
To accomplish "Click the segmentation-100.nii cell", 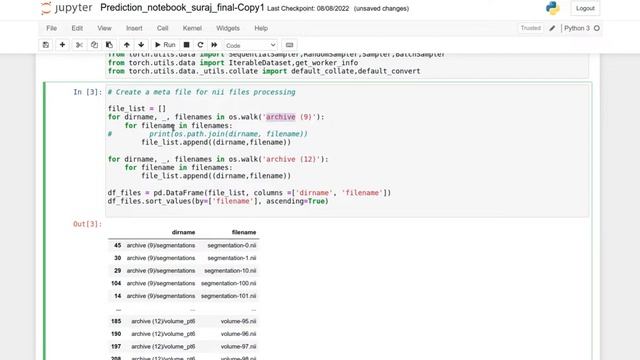I will 229,284.
